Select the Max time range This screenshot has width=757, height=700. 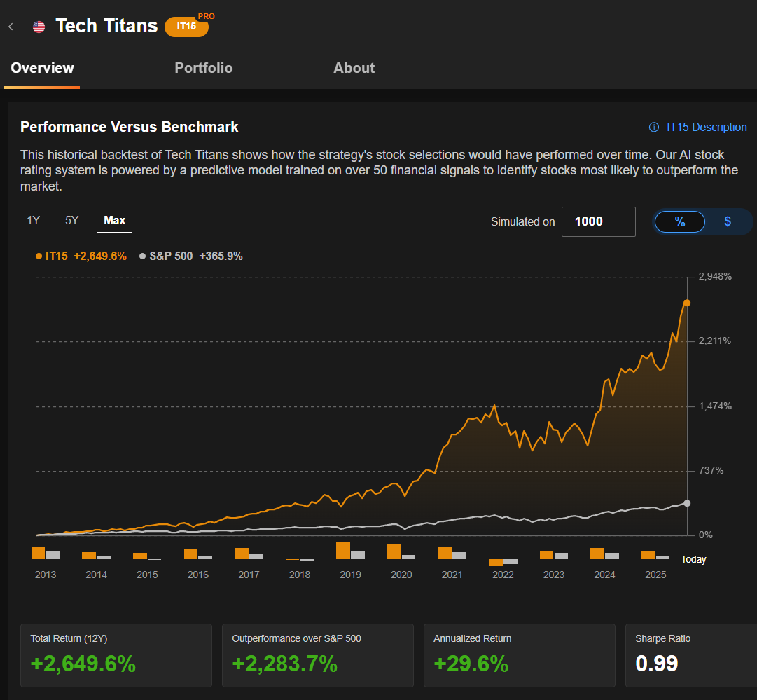tap(115, 221)
